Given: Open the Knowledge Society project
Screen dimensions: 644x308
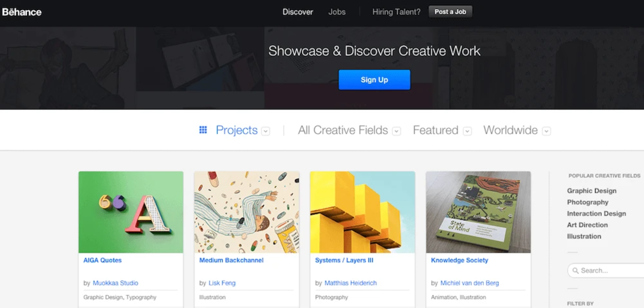Looking at the screenshot, I should (x=460, y=260).
